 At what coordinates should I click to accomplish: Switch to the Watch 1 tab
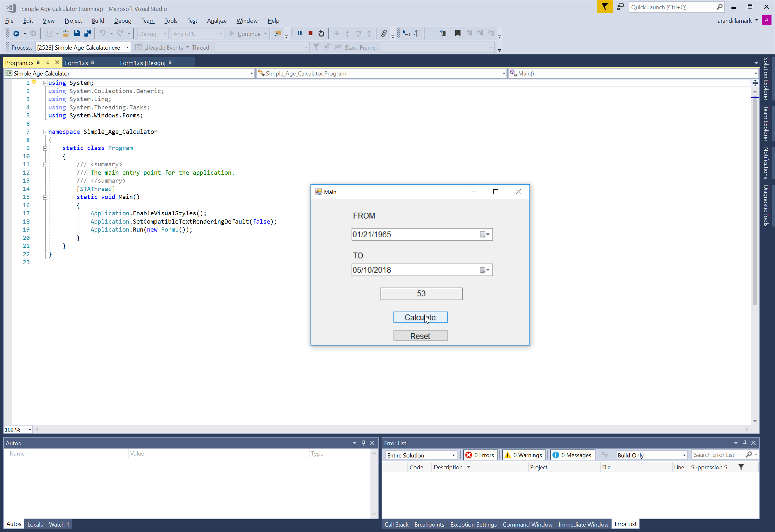point(59,524)
